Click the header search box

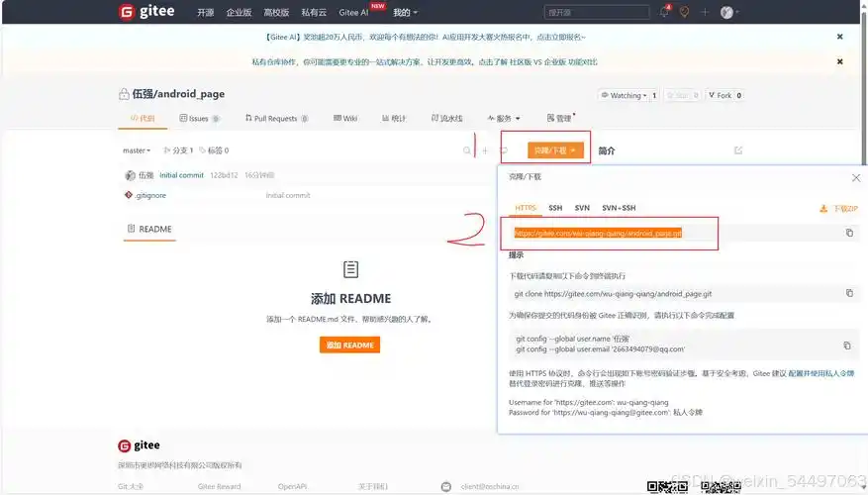[596, 12]
